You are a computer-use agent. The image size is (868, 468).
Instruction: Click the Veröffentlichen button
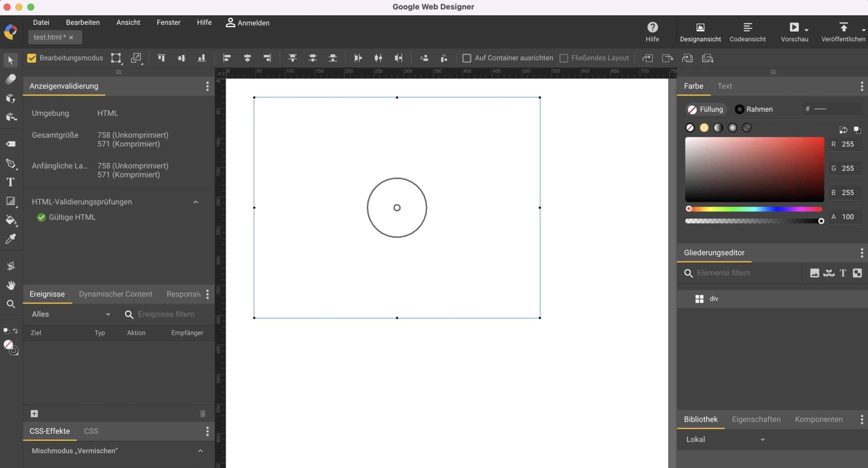click(x=844, y=32)
